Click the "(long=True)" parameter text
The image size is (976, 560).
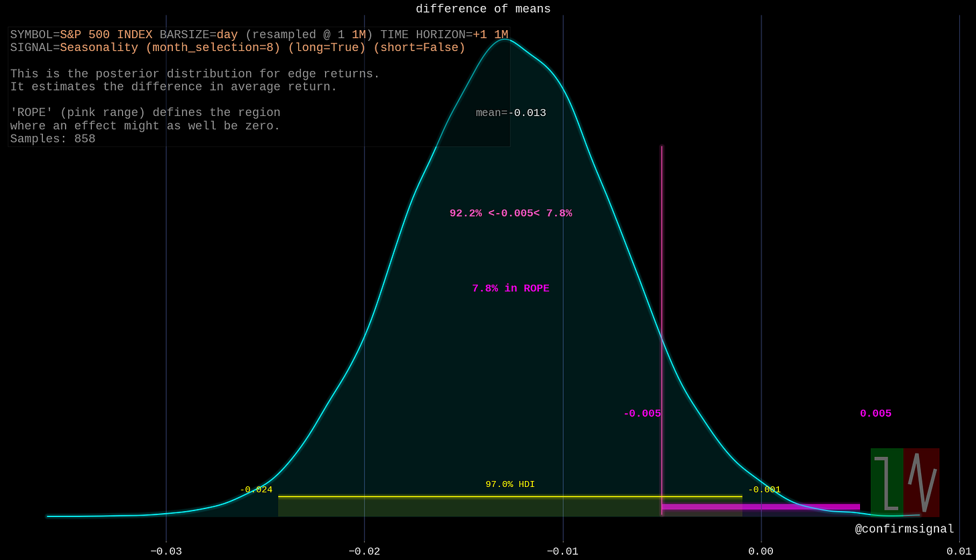pyautogui.click(x=326, y=48)
